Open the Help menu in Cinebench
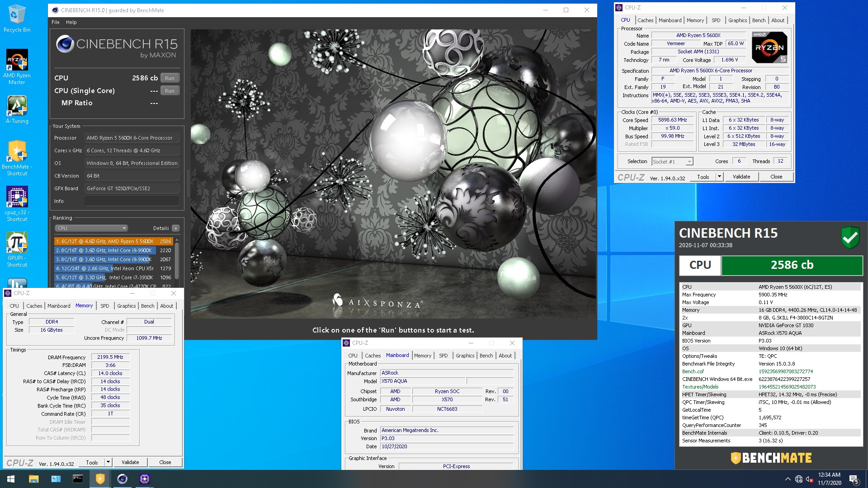 pyautogui.click(x=71, y=22)
